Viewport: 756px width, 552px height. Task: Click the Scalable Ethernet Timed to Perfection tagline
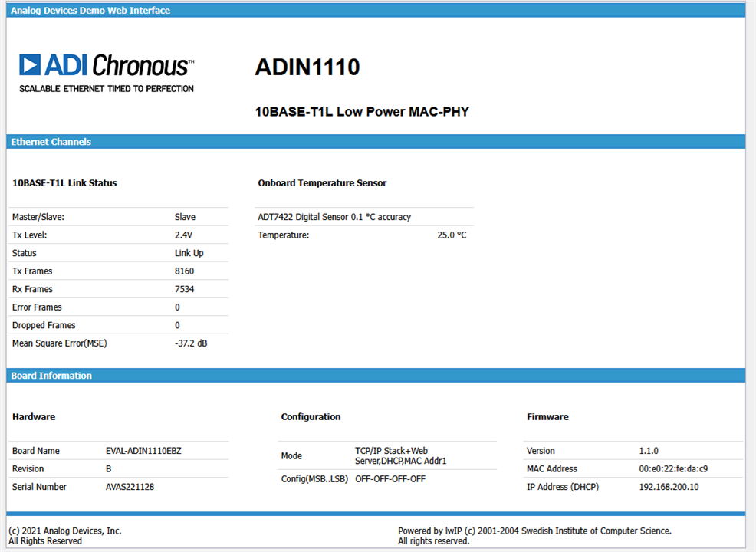107,89
